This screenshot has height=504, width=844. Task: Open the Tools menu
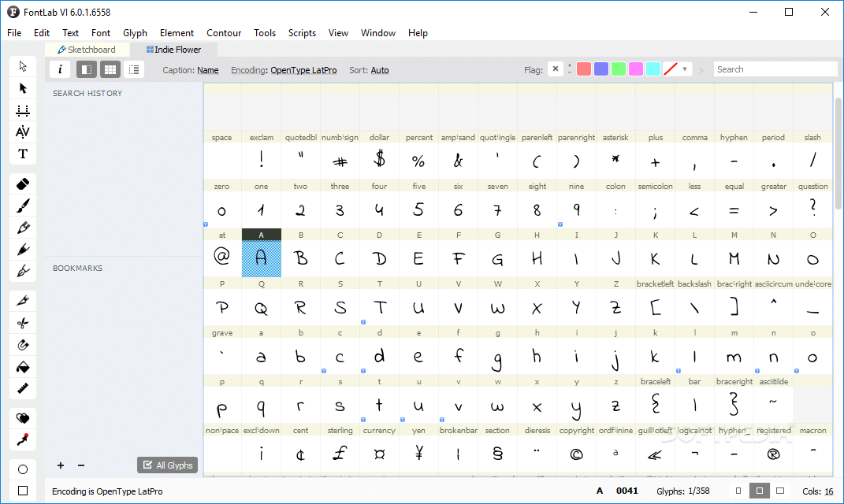click(265, 33)
